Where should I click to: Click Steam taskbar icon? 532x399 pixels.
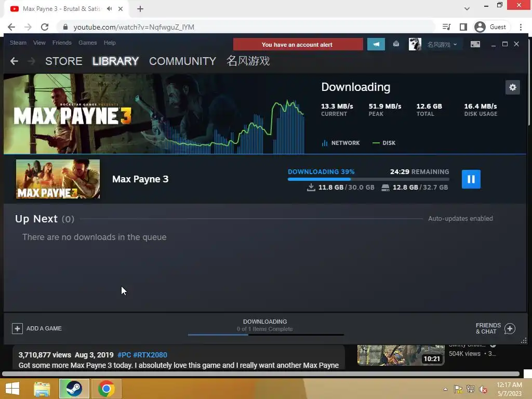coord(74,389)
